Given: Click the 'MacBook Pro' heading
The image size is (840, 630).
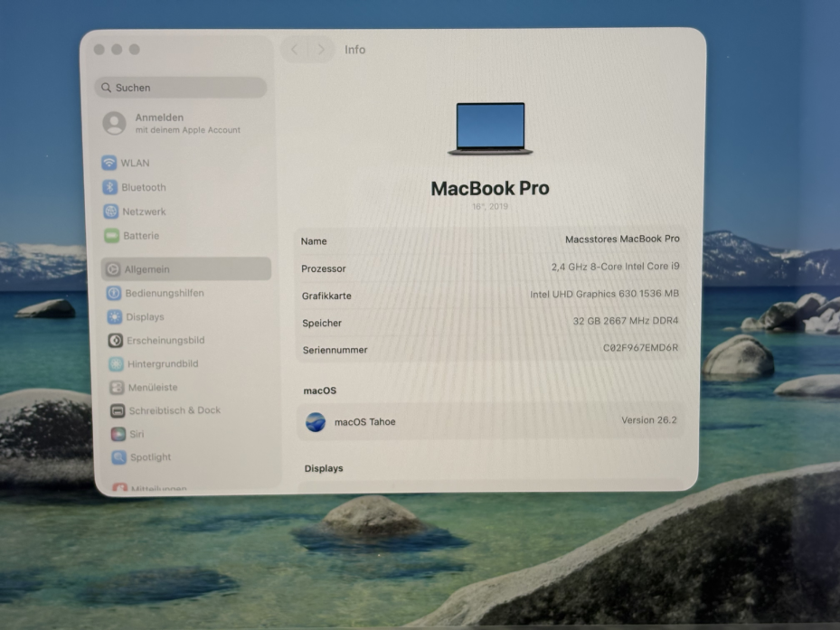Looking at the screenshot, I should coord(490,189).
